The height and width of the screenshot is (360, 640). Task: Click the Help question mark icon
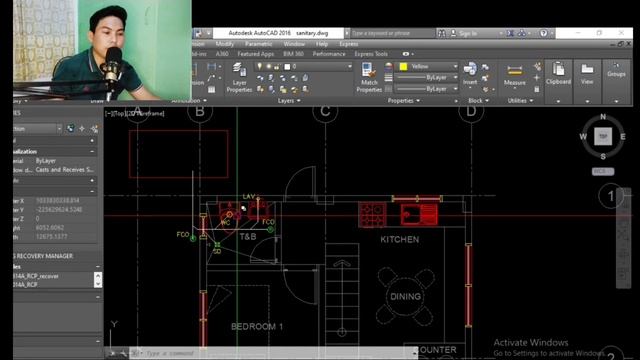coord(543,33)
